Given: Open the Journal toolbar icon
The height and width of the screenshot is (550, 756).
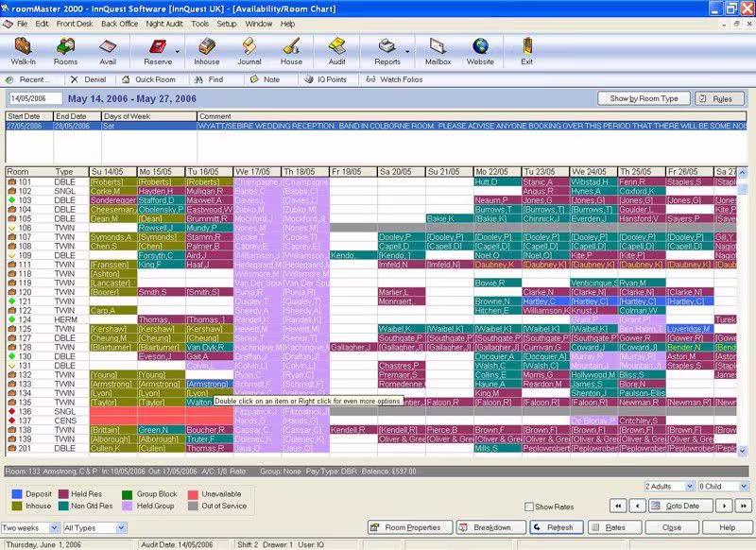Looking at the screenshot, I should [x=249, y=51].
